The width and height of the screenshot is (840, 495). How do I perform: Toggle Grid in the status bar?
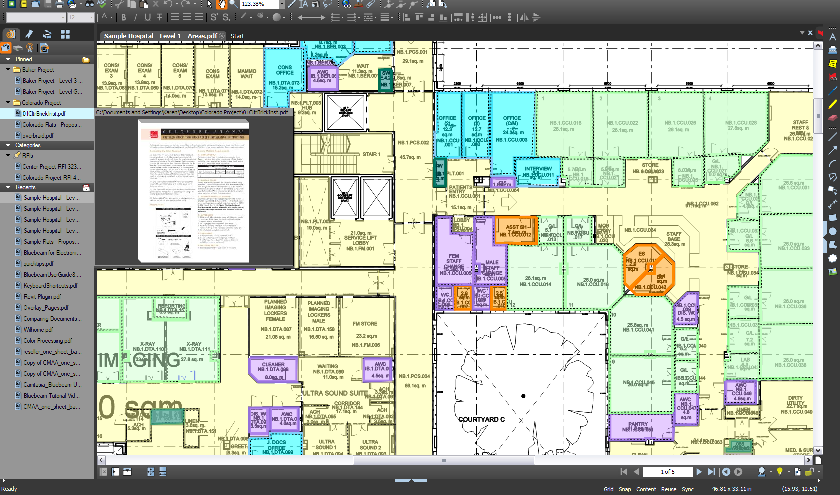tap(609, 489)
